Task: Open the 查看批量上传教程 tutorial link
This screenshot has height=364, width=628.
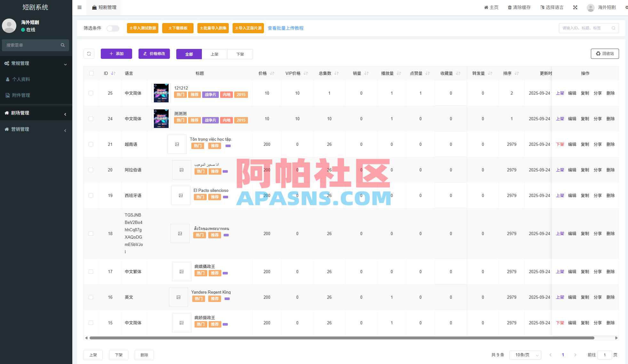Action: point(285,28)
